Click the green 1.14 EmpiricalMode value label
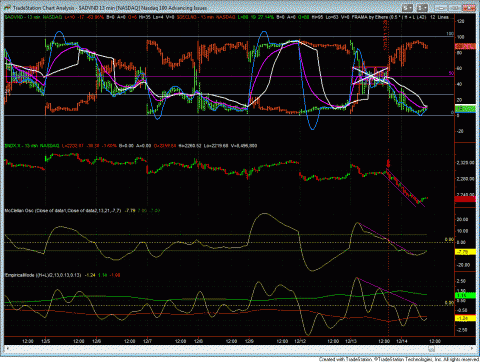Viewport: 480px width, 362px height. click(465, 295)
